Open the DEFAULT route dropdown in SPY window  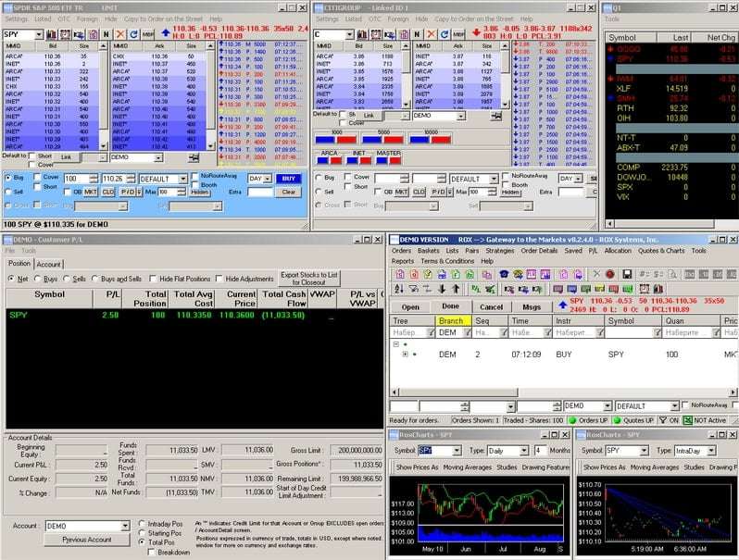click(182, 179)
